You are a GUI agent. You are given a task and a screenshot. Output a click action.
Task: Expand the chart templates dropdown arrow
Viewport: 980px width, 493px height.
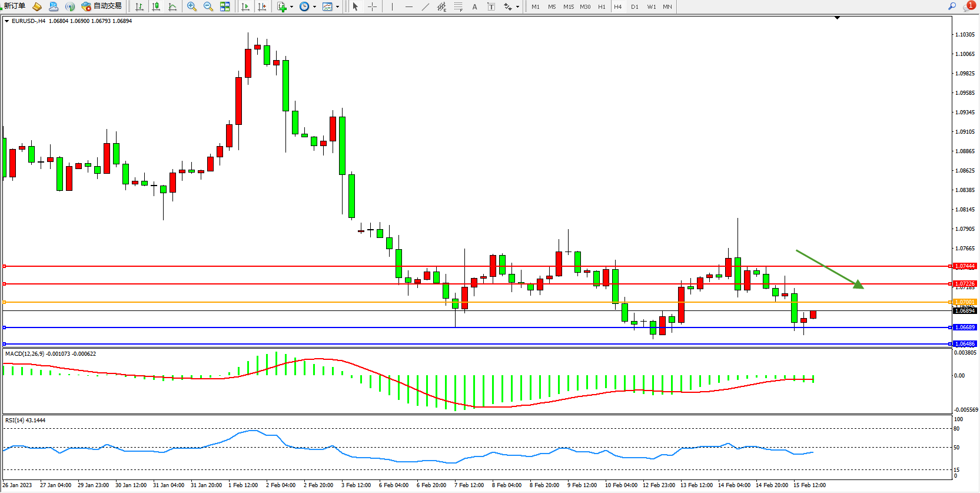pyautogui.click(x=337, y=7)
